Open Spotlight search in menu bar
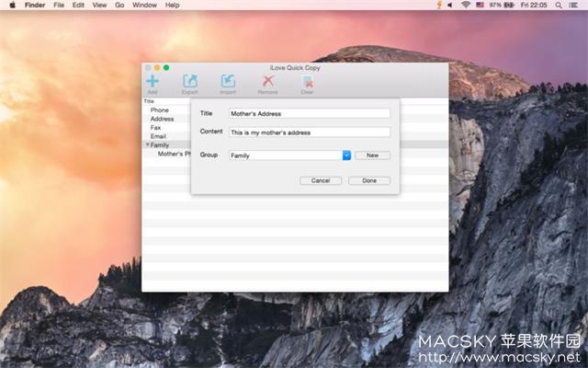 click(x=559, y=5)
